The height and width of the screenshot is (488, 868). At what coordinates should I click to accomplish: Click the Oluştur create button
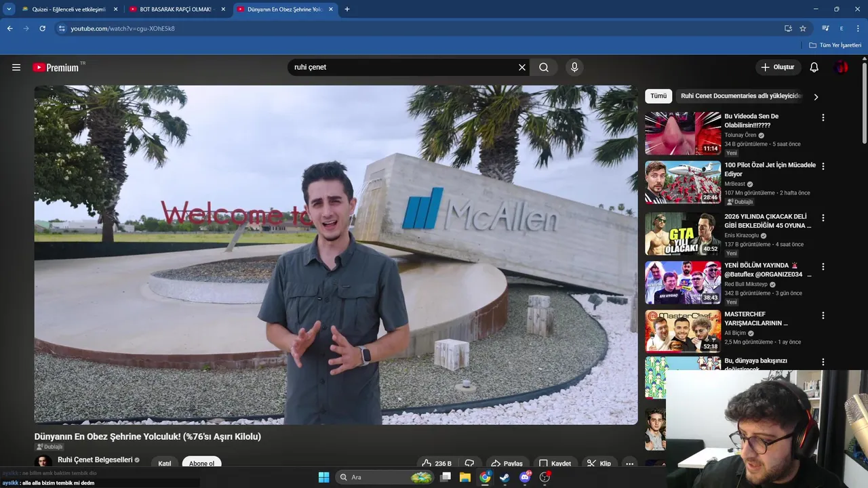778,67
